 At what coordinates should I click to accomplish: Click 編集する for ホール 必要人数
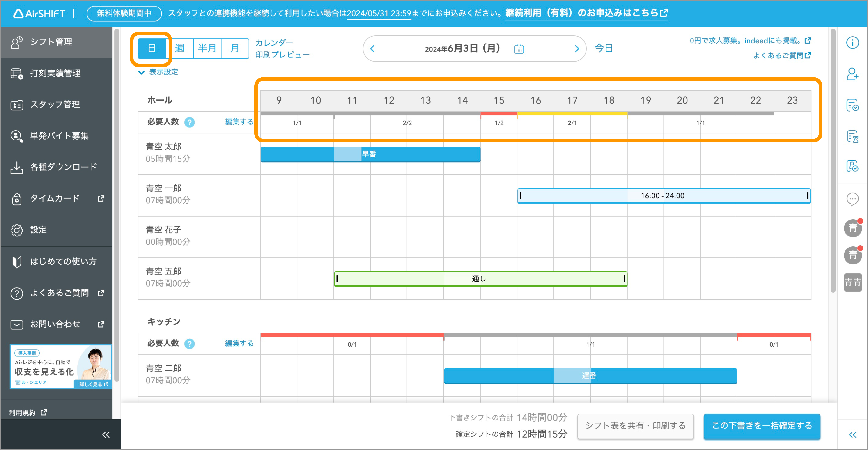click(x=239, y=122)
